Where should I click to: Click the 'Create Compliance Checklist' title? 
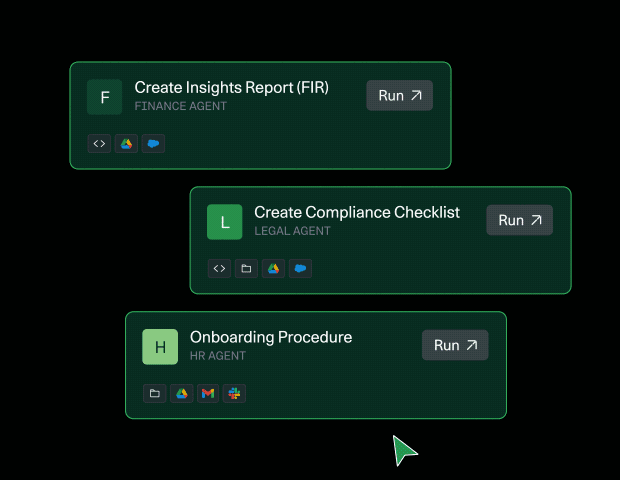pyautogui.click(x=357, y=212)
